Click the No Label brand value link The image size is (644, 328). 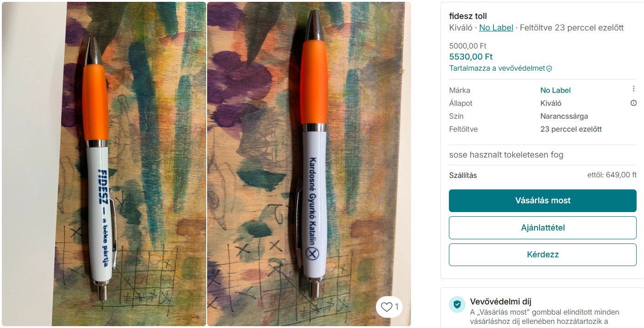click(555, 90)
